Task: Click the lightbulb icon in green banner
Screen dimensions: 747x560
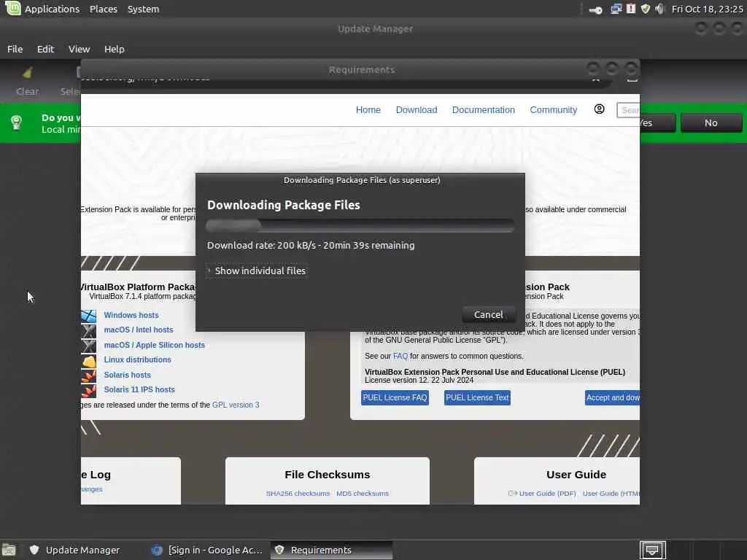Action: click(x=16, y=122)
